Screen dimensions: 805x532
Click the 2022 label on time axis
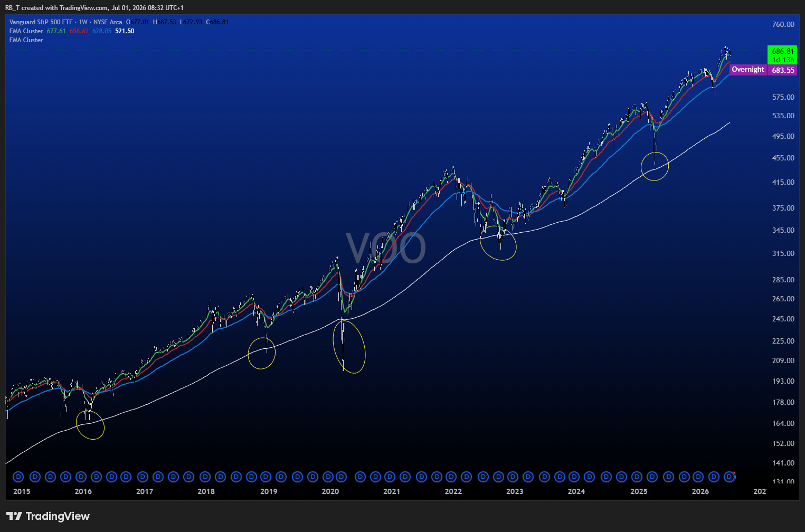(x=453, y=491)
